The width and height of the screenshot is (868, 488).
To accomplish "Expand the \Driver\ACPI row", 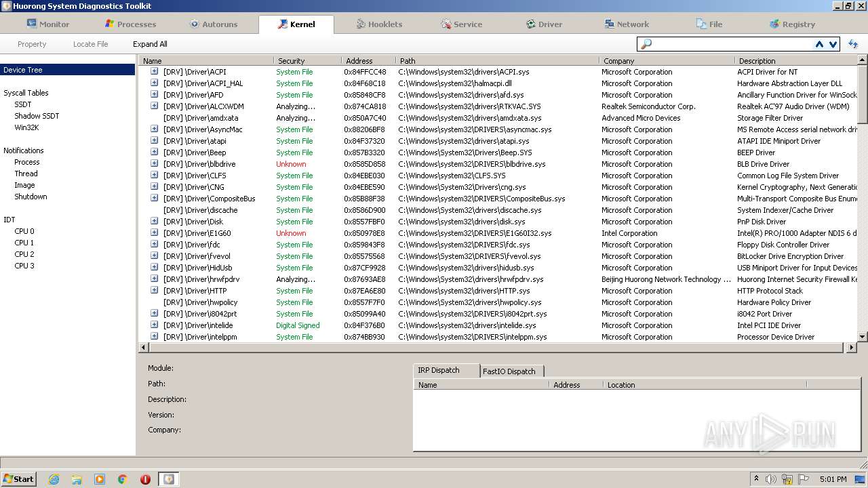I will (x=155, y=71).
